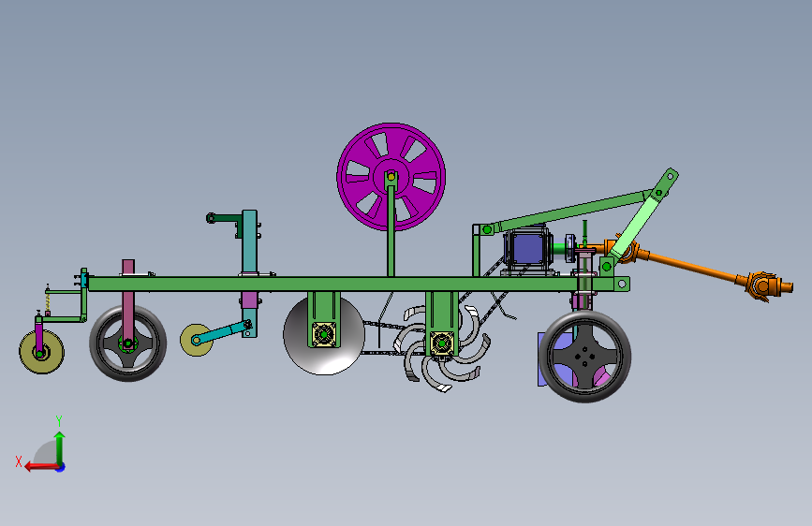Select the black wheel on the pink post
The image size is (812, 526).
(x=128, y=343)
